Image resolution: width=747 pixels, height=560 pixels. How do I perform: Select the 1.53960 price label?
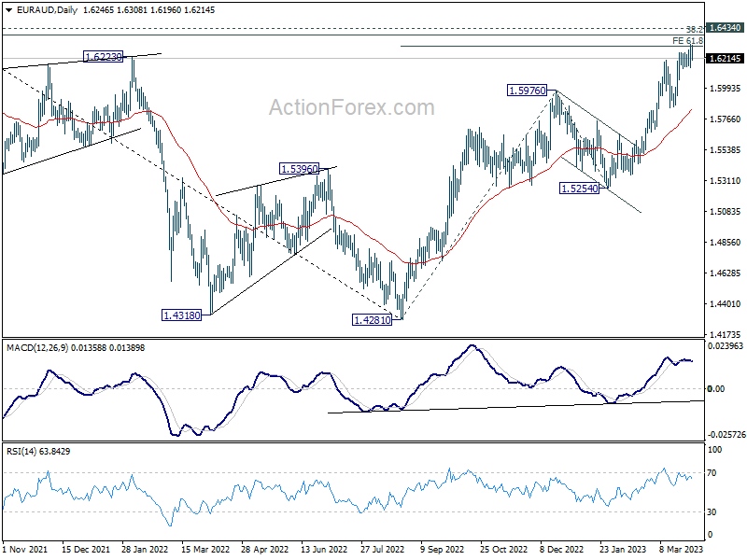299,169
